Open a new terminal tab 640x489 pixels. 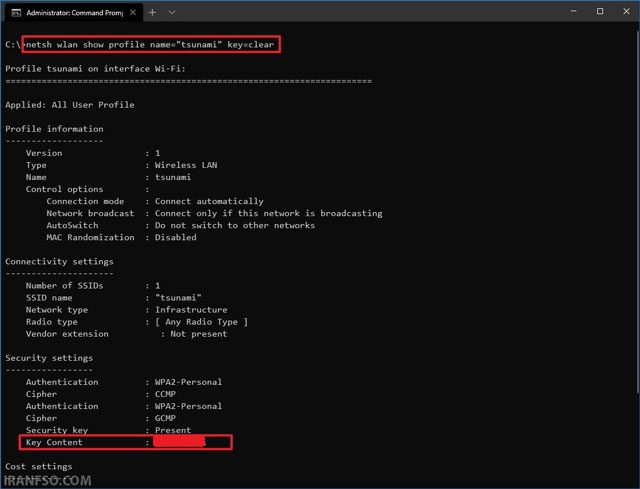(x=152, y=12)
